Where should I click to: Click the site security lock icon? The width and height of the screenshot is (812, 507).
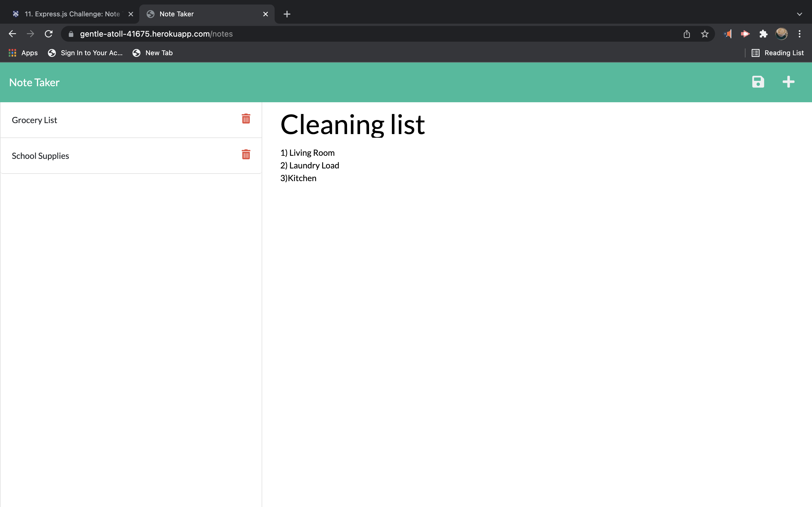(x=70, y=34)
